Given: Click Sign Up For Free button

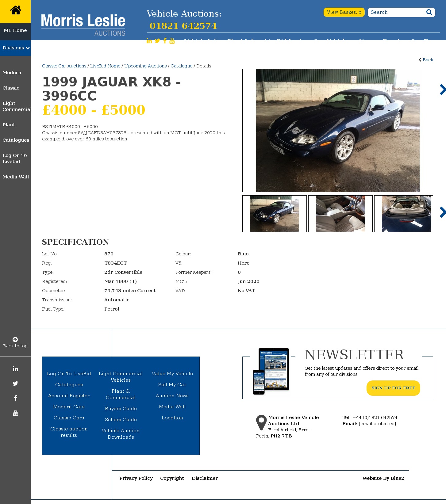Looking at the screenshot, I should click(393, 388).
